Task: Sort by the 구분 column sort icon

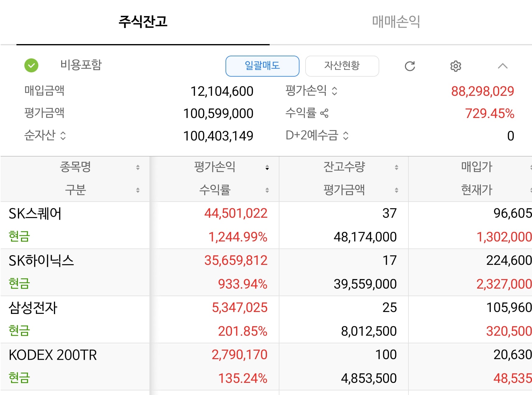Action: [x=138, y=190]
